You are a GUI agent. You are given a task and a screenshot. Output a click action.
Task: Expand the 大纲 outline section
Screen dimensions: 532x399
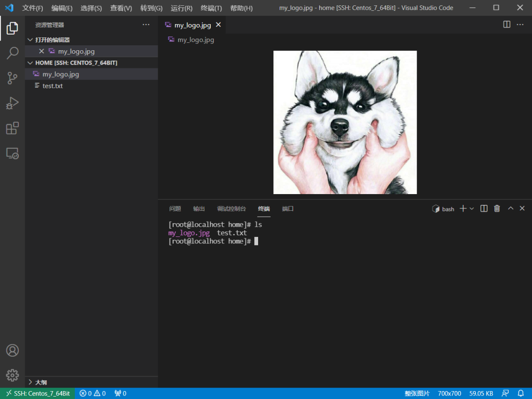92,382
